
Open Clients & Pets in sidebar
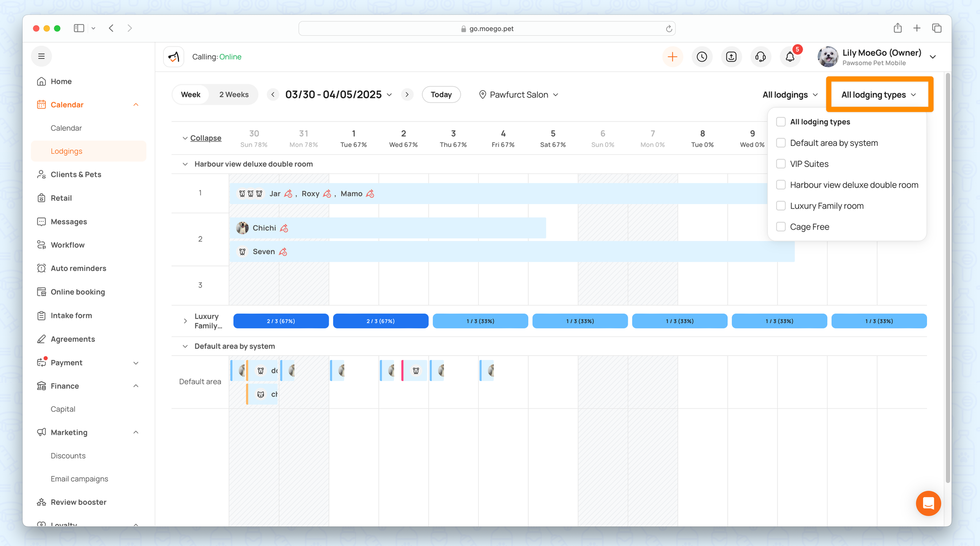[x=76, y=174]
